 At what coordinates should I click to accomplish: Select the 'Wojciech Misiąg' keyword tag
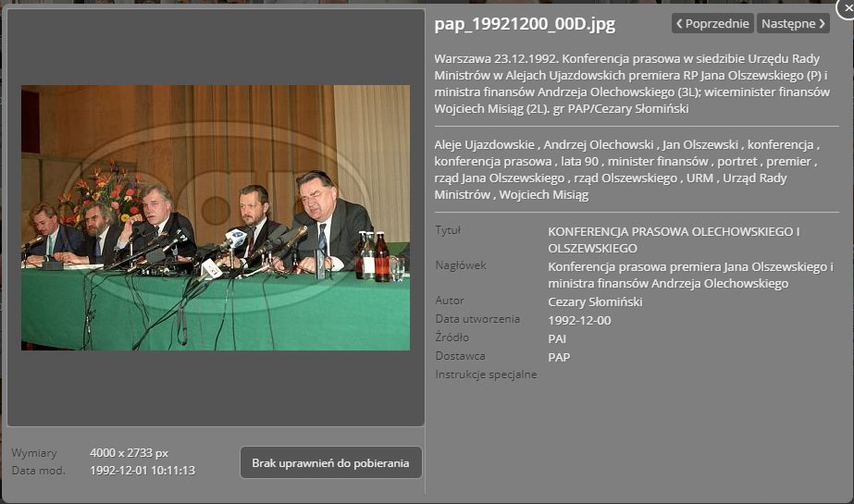coord(543,195)
